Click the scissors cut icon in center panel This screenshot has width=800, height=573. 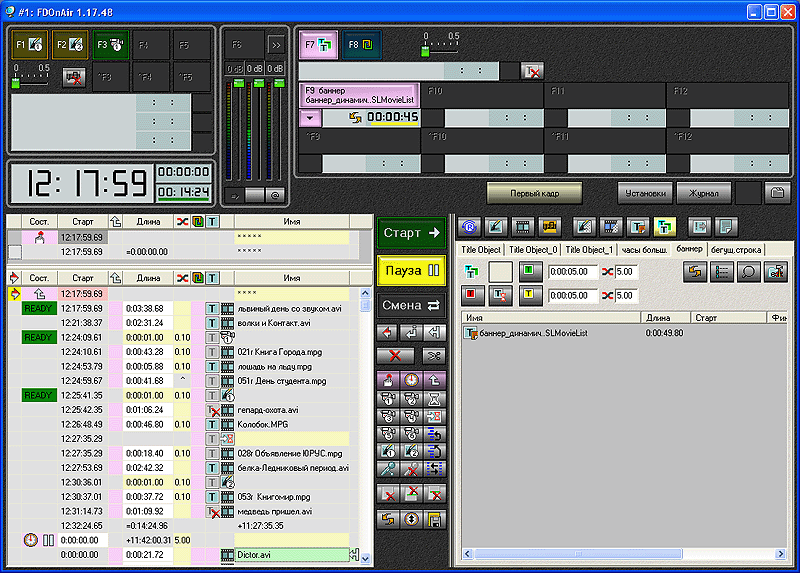(x=434, y=356)
